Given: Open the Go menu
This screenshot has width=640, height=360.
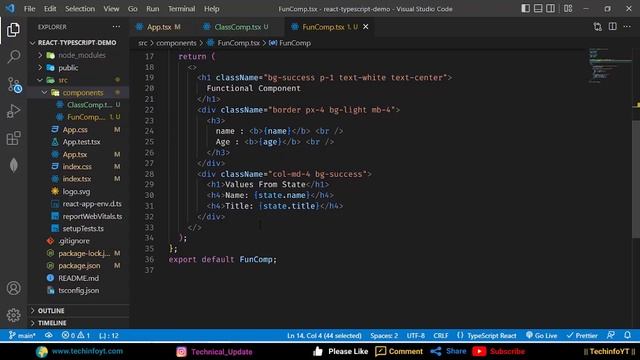Looking at the screenshot, I should coord(133,9).
